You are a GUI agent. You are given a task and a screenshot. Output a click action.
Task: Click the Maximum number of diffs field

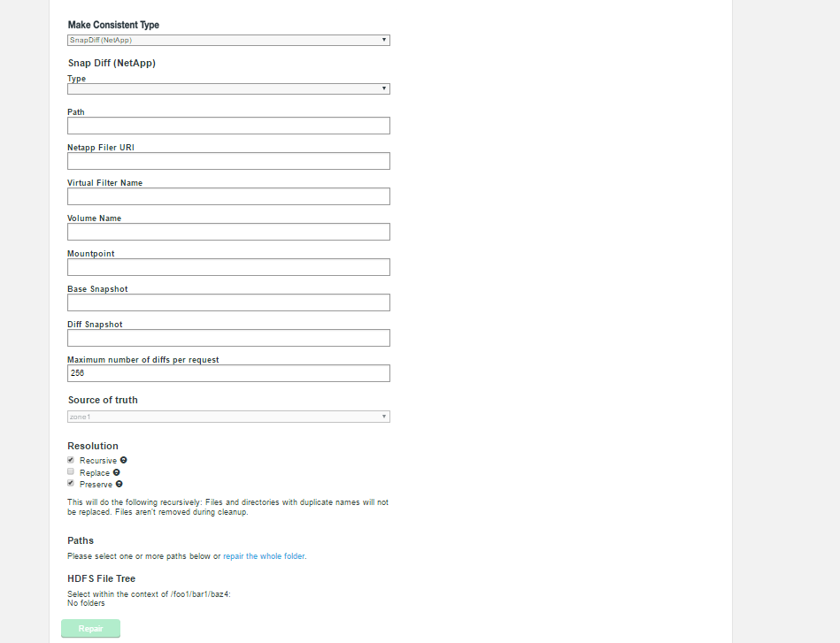228,373
